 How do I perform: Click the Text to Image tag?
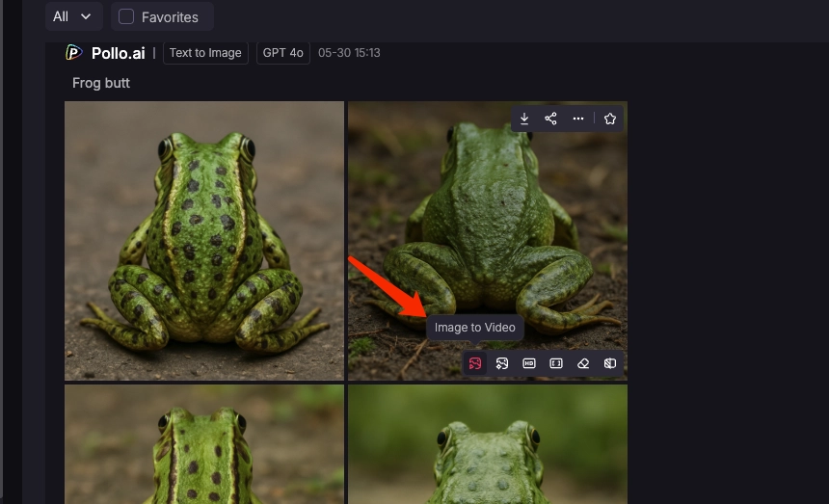[205, 53]
